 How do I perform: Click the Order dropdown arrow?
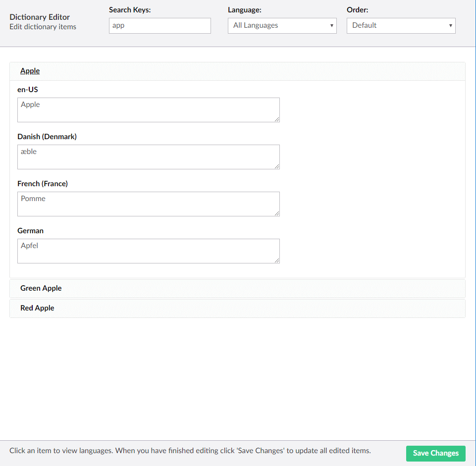[x=451, y=25]
